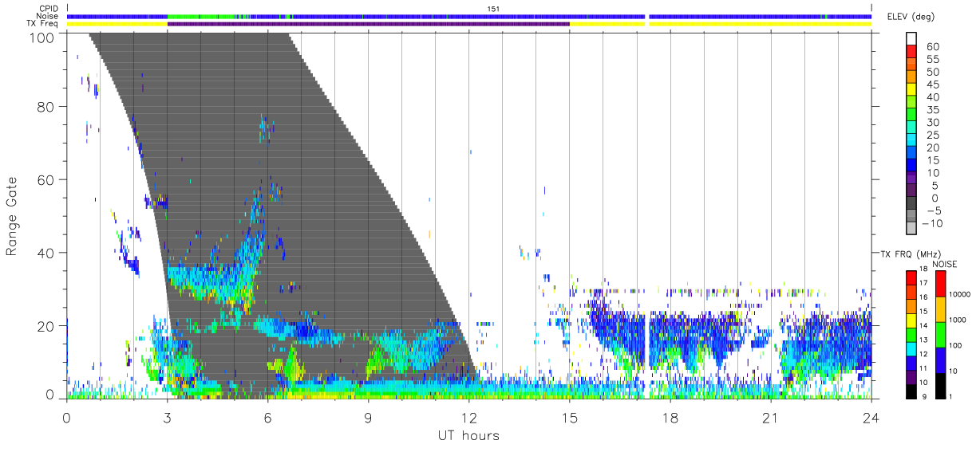Viewport: 980px width, 452px height.
Task: Click ELEV legend tick label '60'
Action: (x=933, y=47)
